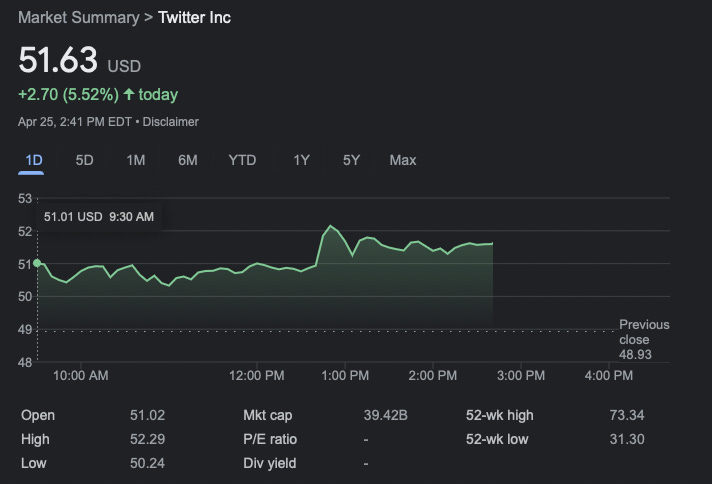The height and width of the screenshot is (484, 712).
Task: Click the 52-wk low value 31.30
Action: pos(627,440)
